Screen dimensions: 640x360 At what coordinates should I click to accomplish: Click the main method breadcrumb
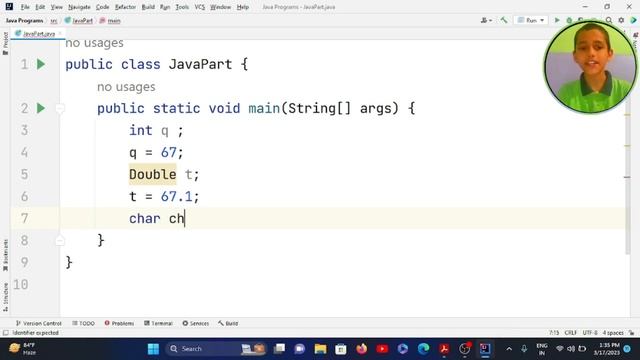(110, 20)
